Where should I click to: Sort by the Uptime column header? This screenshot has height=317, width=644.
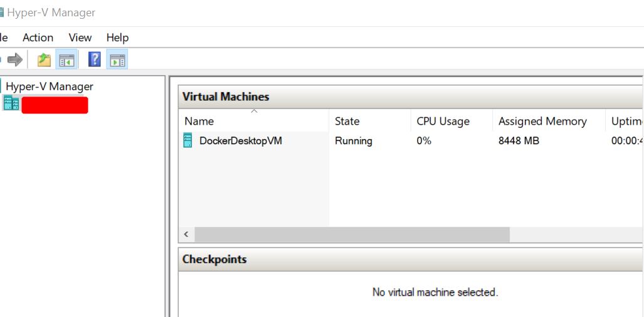click(625, 122)
